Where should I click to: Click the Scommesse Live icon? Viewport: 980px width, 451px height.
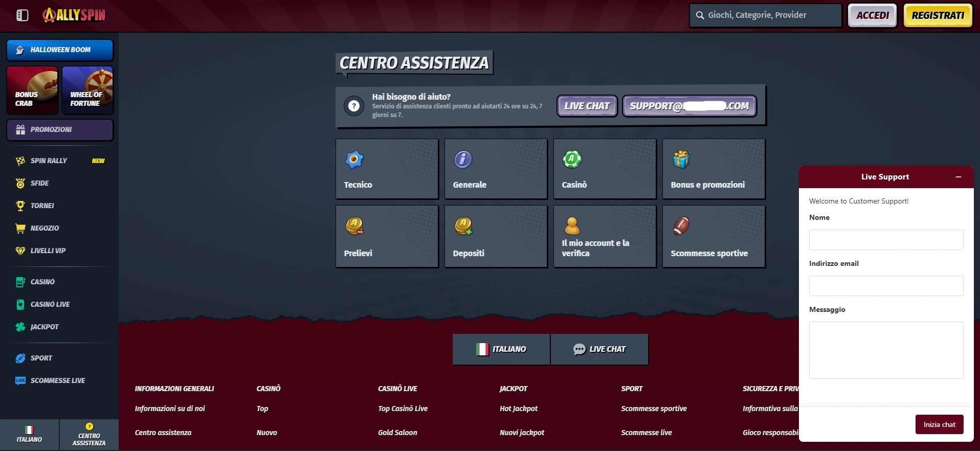[20, 380]
